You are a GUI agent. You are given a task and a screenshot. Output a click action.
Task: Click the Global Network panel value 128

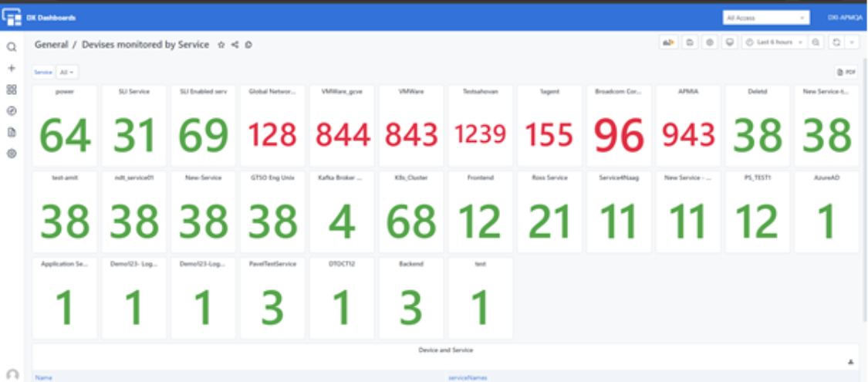tap(272, 134)
